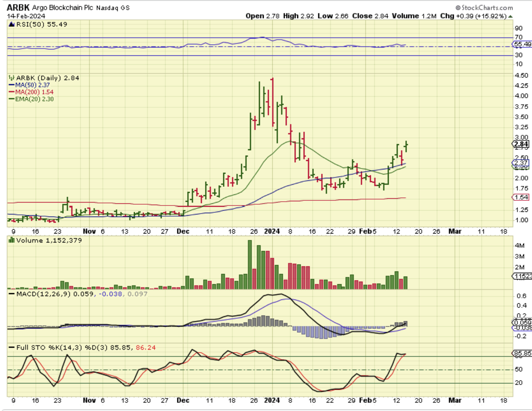This screenshot has height=411, width=532.
Task: Click the 0.6 MACD axis label
Action: point(521,296)
